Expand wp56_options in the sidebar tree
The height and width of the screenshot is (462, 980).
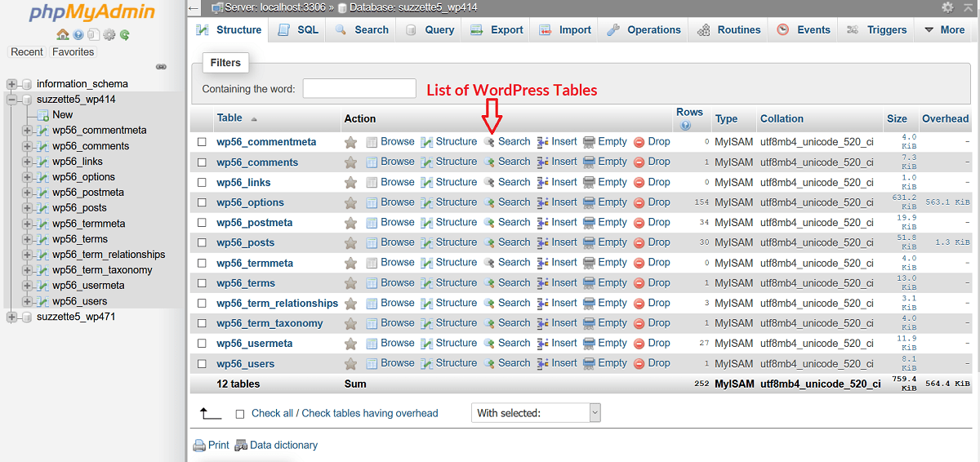27,177
